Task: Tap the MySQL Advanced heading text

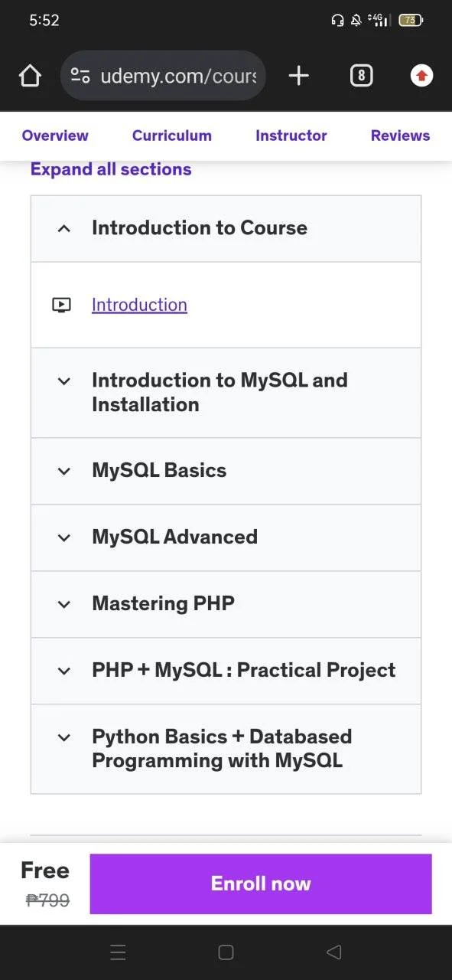Action: coord(174,537)
